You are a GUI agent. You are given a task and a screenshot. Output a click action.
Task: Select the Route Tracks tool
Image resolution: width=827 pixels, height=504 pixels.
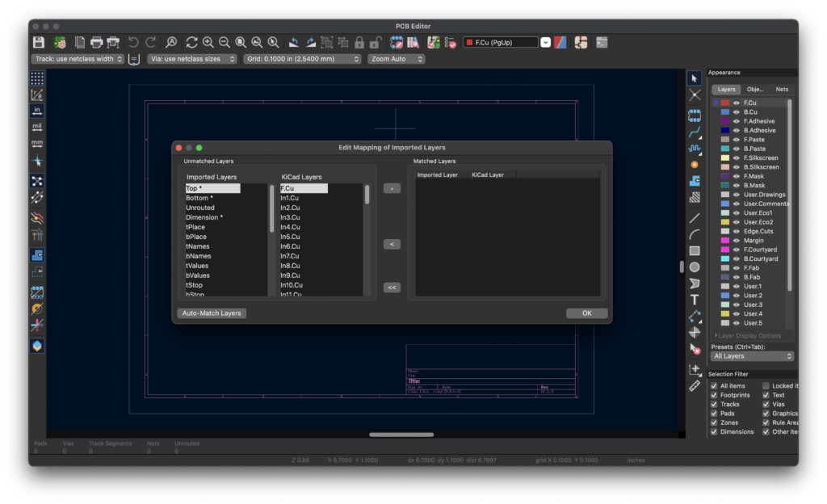coord(694,132)
